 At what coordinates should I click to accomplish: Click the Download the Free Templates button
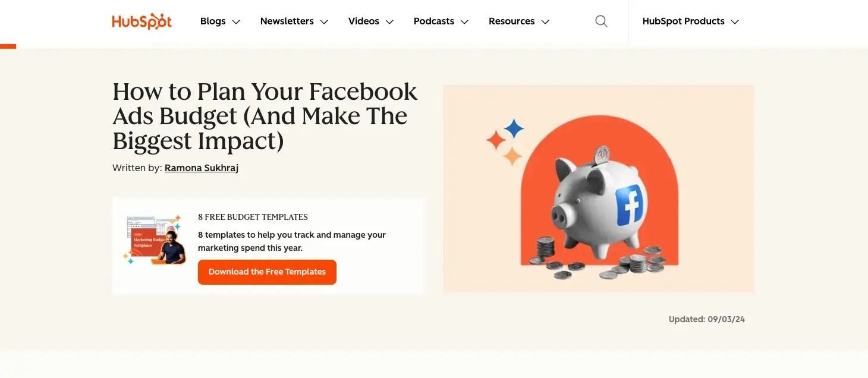click(267, 272)
